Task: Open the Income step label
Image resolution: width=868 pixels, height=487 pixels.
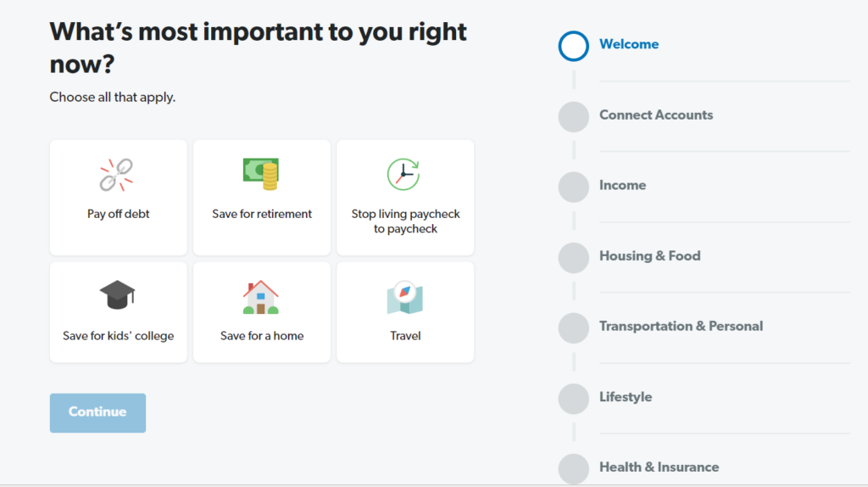Action: [622, 185]
